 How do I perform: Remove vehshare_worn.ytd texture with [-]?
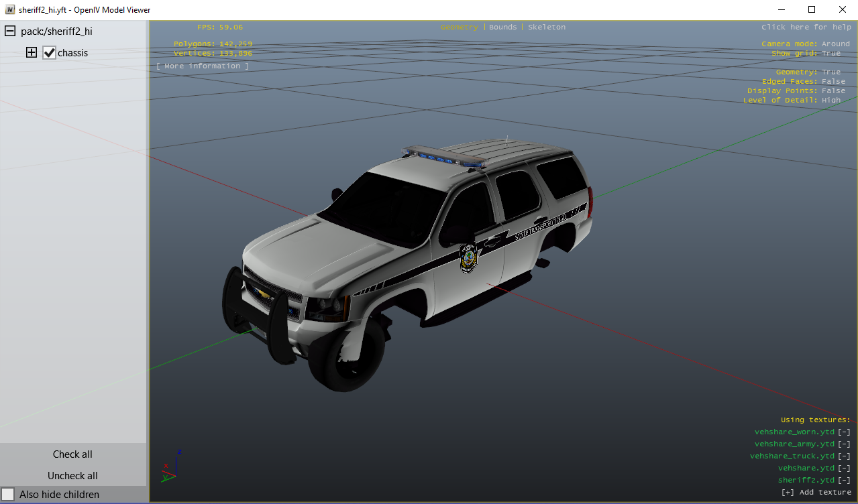point(844,432)
